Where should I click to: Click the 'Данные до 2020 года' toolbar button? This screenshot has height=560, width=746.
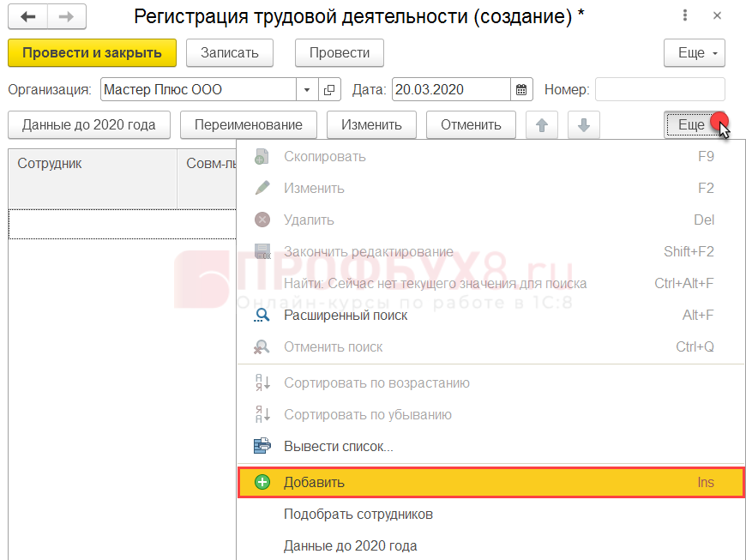click(x=89, y=124)
